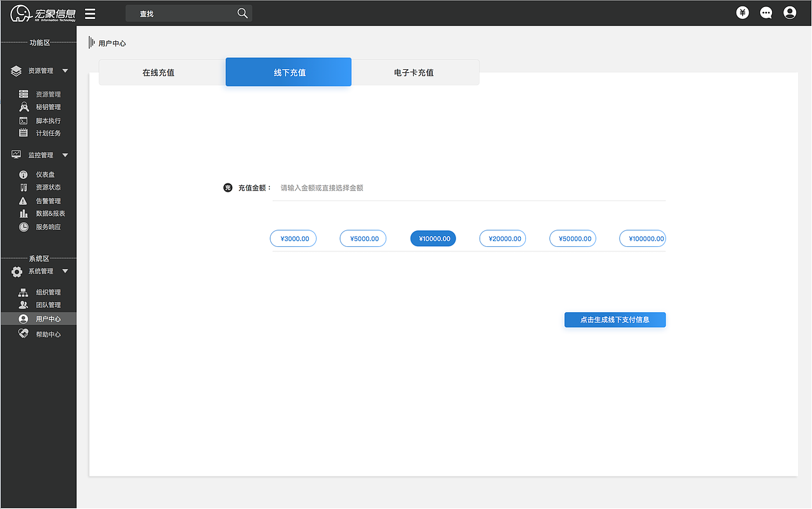This screenshot has width=812, height=509.
Task: Choose the ¥5000.00 amount option
Action: point(363,239)
